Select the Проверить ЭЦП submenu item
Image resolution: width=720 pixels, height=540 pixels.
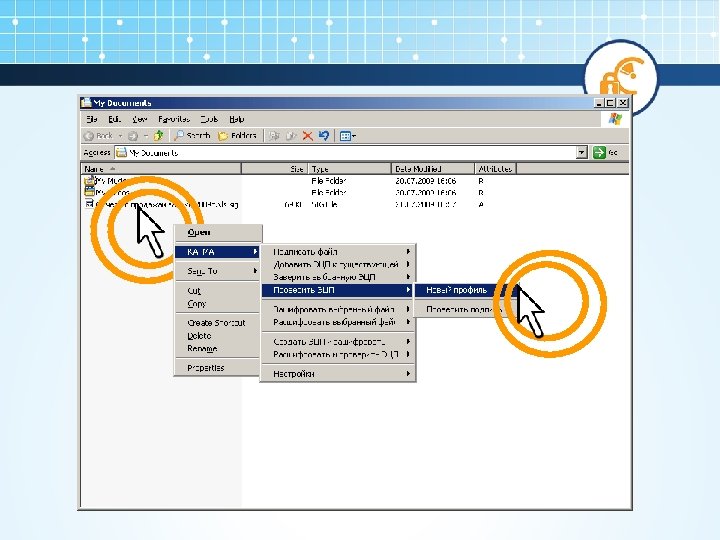coord(338,290)
